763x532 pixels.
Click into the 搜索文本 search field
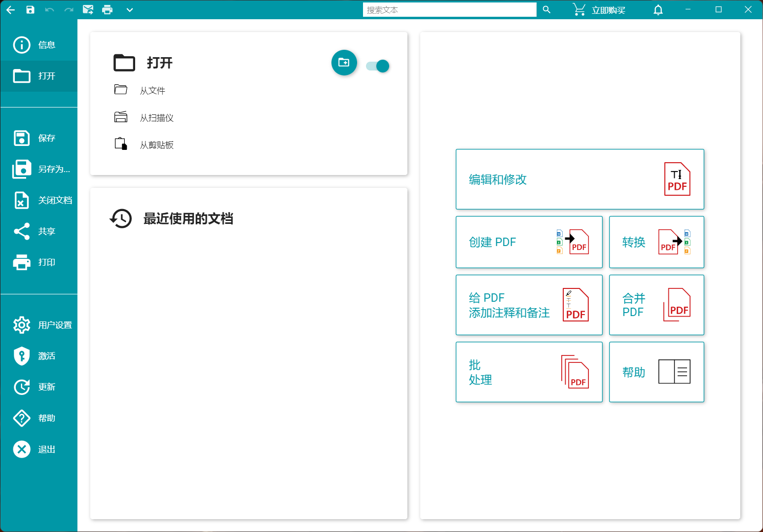449,10
